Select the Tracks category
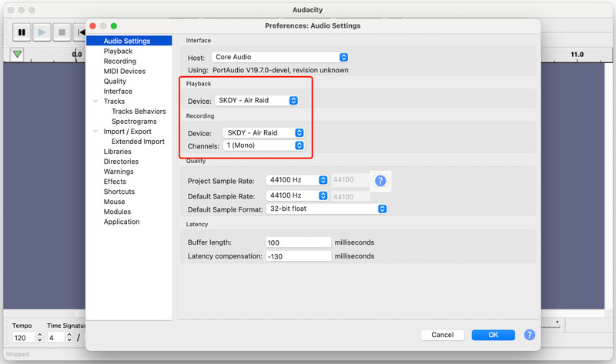The height and width of the screenshot is (364, 616). (x=114, y=102)
